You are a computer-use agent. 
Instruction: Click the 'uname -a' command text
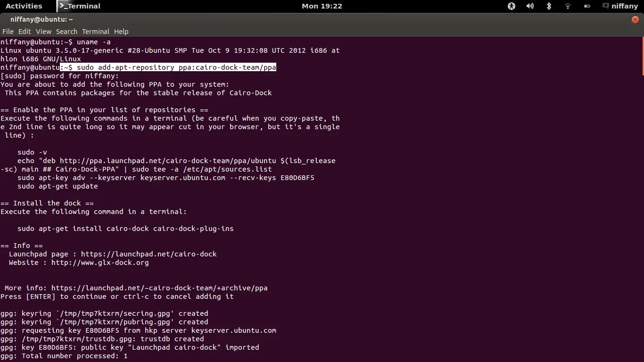click(x=94, y=42)
